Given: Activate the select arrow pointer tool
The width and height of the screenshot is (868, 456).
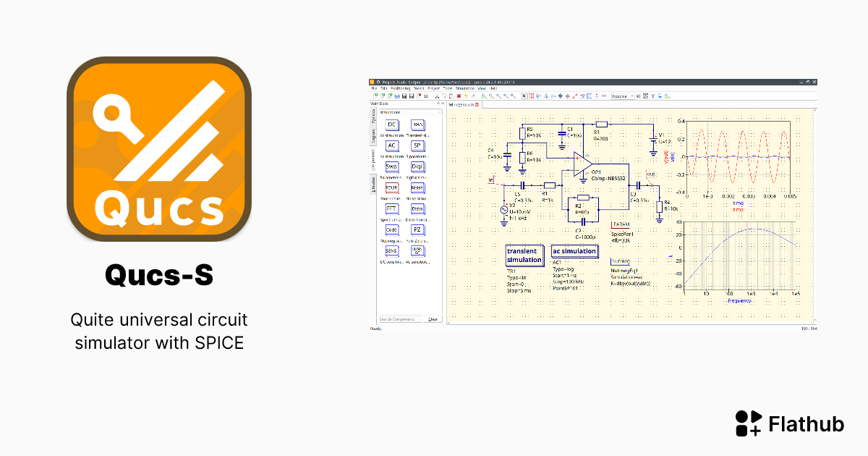Looking at the screenshot, I should 524,96.
